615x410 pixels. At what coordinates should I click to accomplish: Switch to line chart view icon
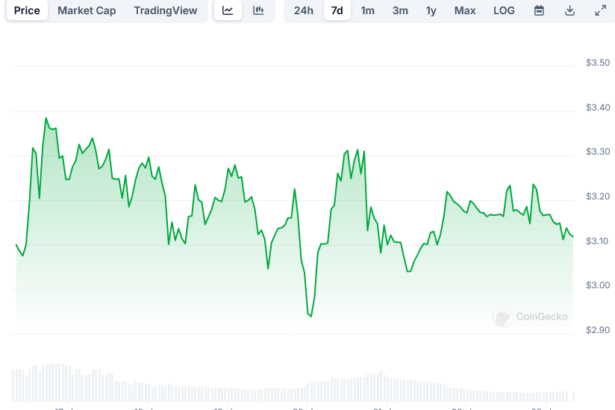click(x=228, y=11)
